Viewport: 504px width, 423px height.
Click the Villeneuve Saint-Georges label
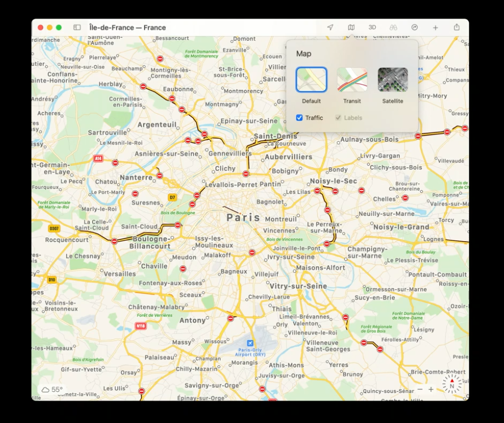coord(328,346)
